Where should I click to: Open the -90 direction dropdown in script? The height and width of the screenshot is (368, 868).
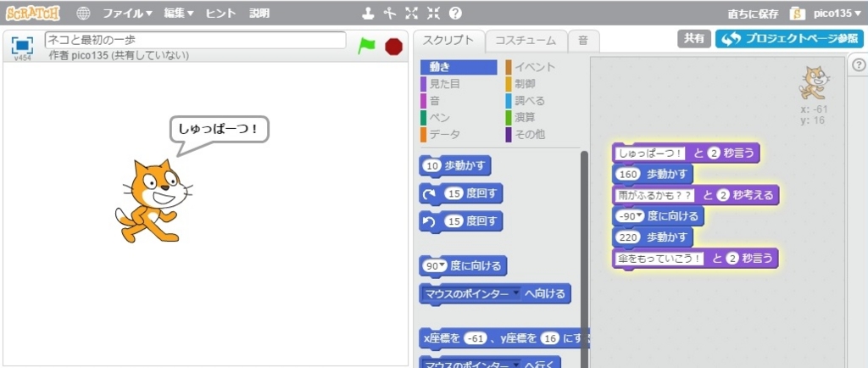click(x=641, y=217)
